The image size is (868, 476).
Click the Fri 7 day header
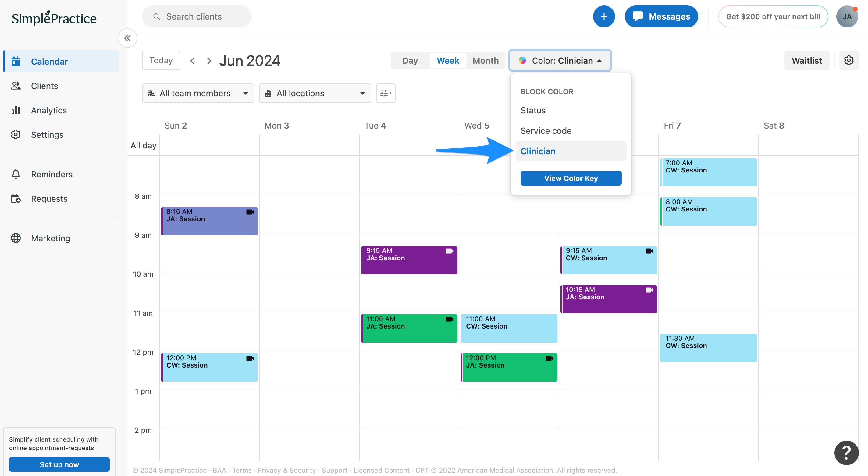click(x=672, y=126)
